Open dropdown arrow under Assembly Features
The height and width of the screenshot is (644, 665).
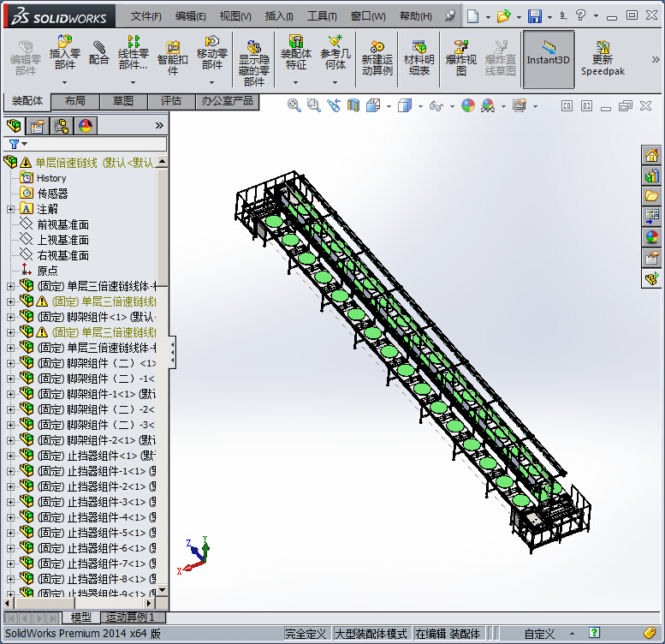(x=296, y=82)
